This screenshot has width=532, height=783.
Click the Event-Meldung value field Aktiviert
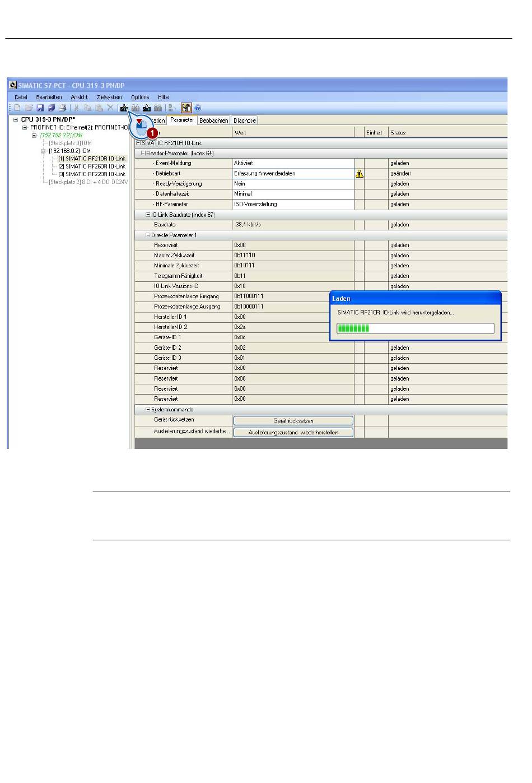click(x=293, y=163)
